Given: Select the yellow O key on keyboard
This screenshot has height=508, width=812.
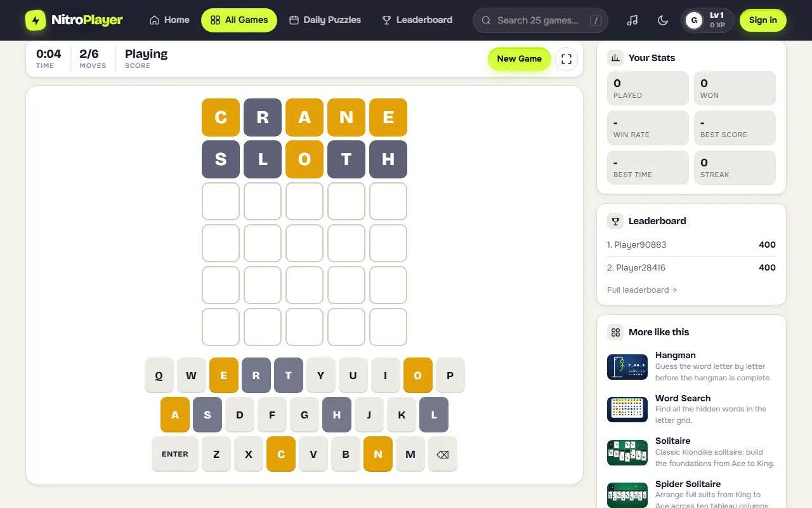Looking at the screenshot, I should pos(418,375).
